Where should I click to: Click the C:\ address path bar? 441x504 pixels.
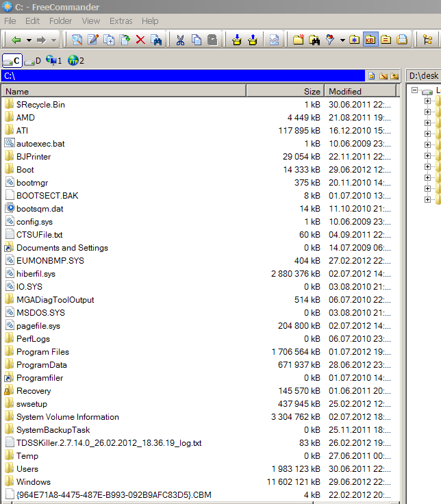[184, 76]
